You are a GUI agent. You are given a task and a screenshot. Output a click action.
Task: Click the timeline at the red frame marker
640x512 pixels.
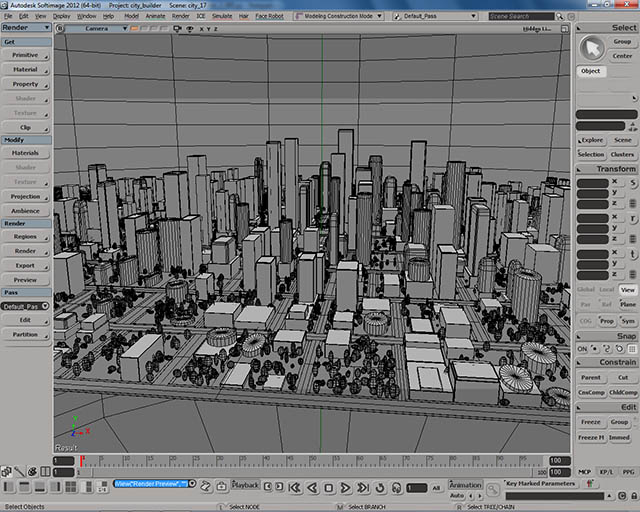click(x=81, y=462)
